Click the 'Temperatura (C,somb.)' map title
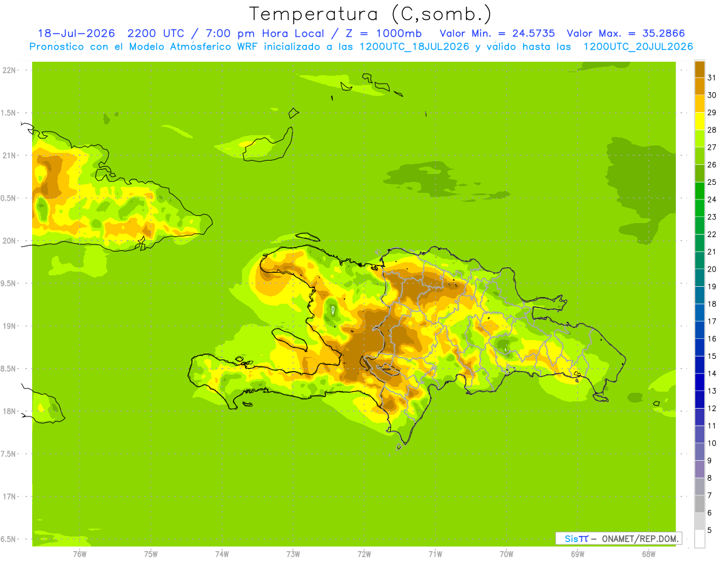The height and width of the screenshot is (562, 728). coord(371,14)
